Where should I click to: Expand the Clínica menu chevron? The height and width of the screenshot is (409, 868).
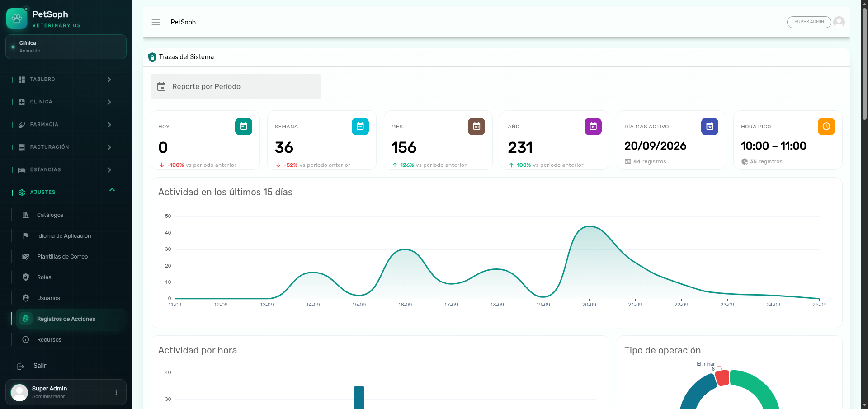click(109, 102)
